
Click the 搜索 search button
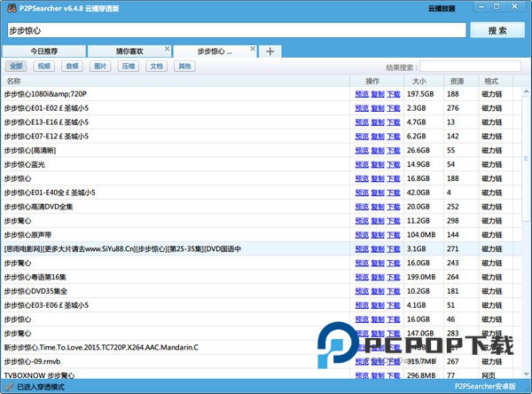tap(497, 30)
